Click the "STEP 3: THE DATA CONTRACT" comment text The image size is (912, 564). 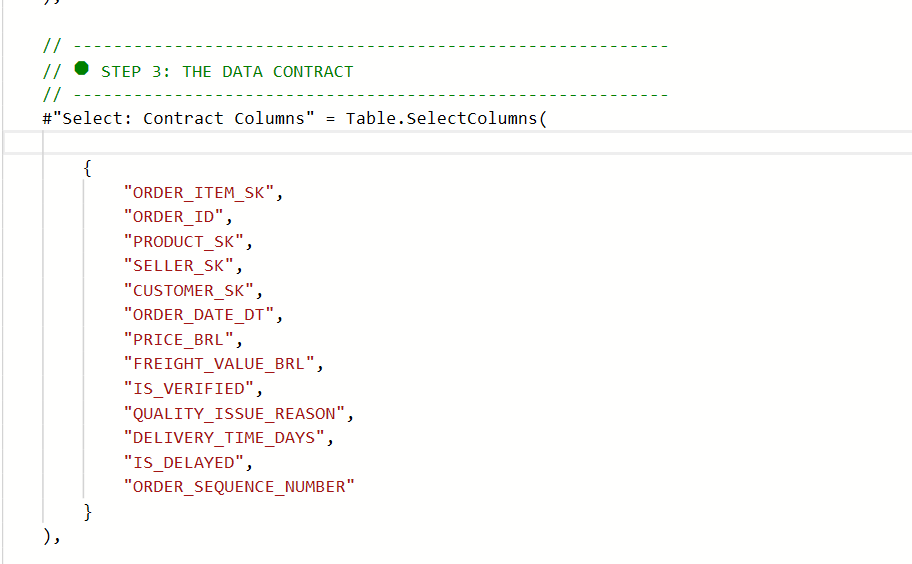pyautogui.click(x=227, y=72)
